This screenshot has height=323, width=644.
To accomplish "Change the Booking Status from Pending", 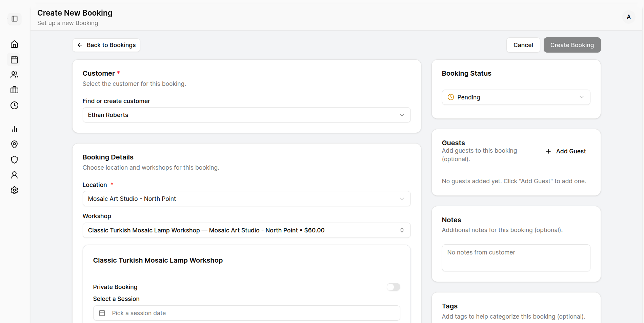I will coord(516,97).
